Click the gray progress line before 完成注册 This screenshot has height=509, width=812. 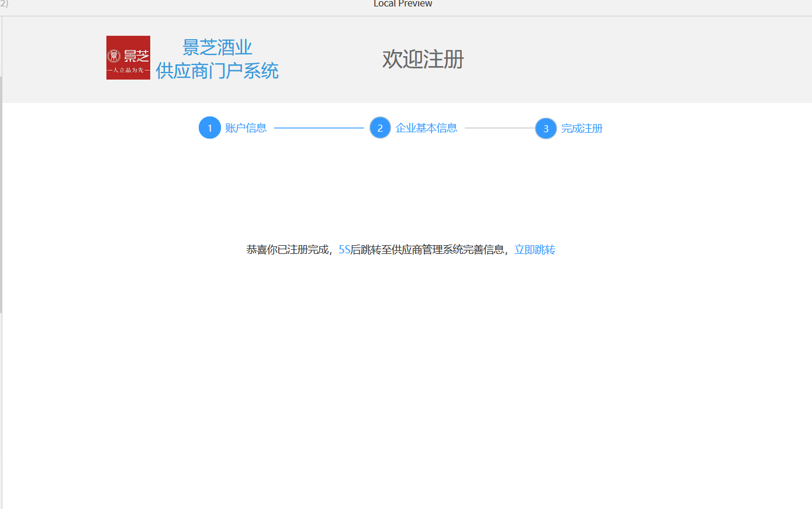coord(500,128)
